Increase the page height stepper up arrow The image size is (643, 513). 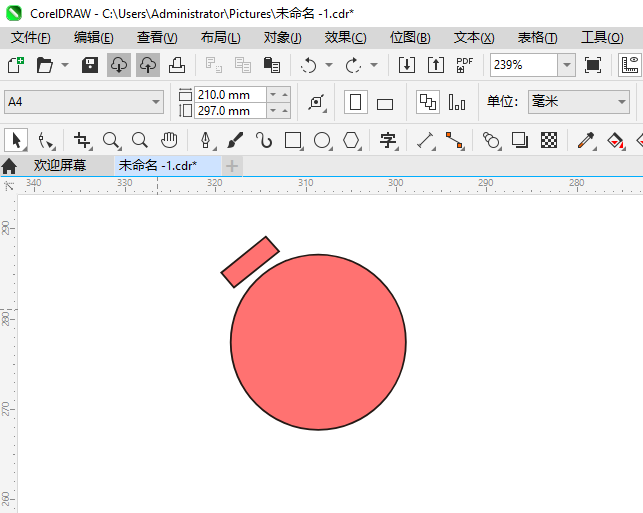click(x=285, y=111)
